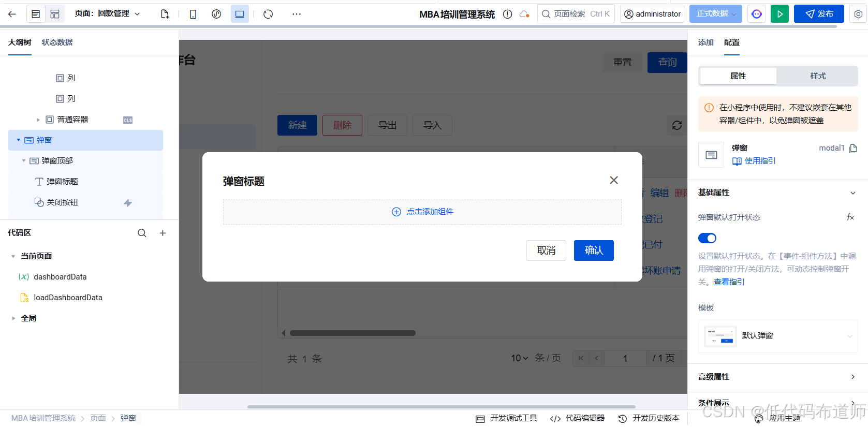Viewport: 868px width, 427px height.
Task: Expand the 全局 code section
Action: tap(13, 318)
